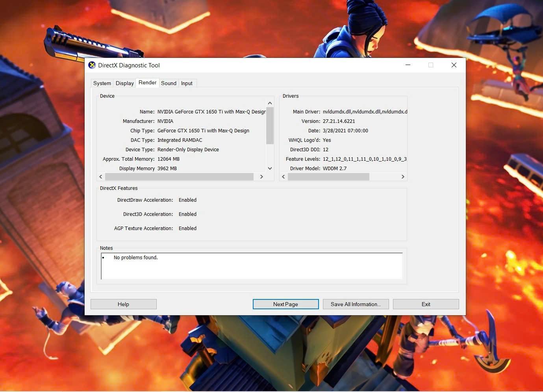Viewport: 543px width, 392px height.
Task: Go to the Sound tab
Action: [x=169, y=83]
